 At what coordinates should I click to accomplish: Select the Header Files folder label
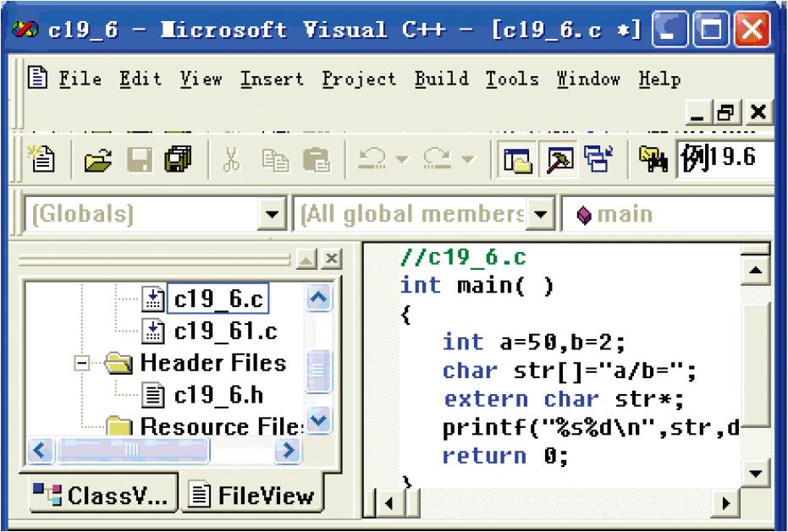213,363
